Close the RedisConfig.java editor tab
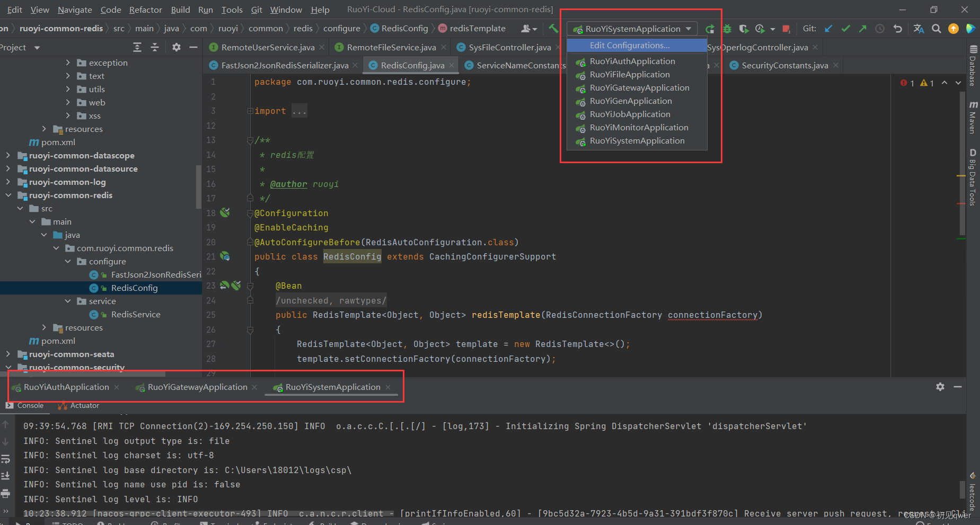Screen dimensions: 980x525 click(x=452, y=65)
